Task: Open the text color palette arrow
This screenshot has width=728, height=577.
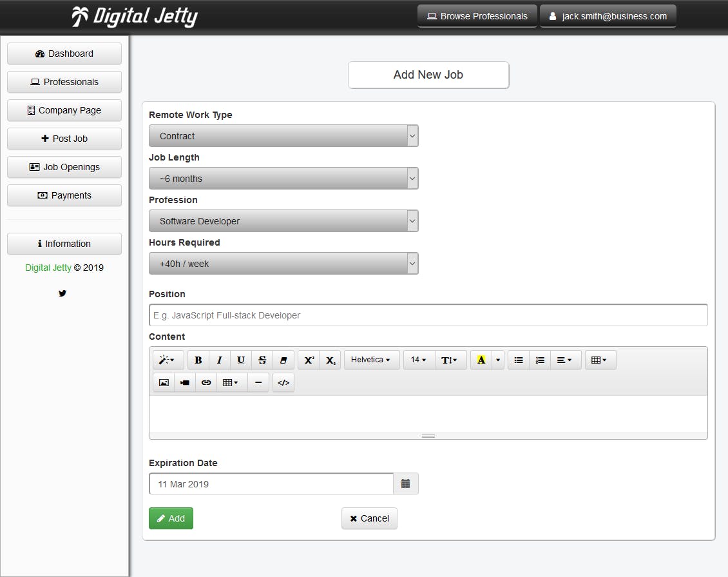Action: pos(498,360)
